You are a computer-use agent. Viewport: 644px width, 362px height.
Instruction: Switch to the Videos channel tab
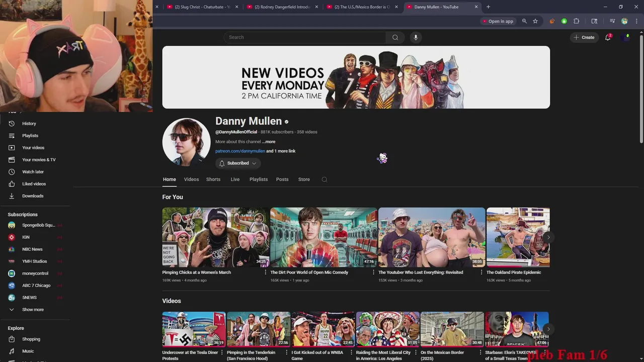[x=191, y=179]
